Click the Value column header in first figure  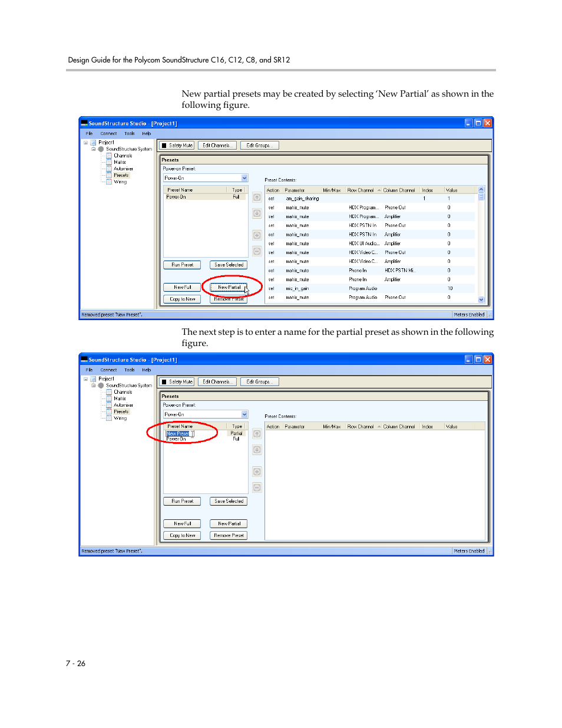pos(460,190)
